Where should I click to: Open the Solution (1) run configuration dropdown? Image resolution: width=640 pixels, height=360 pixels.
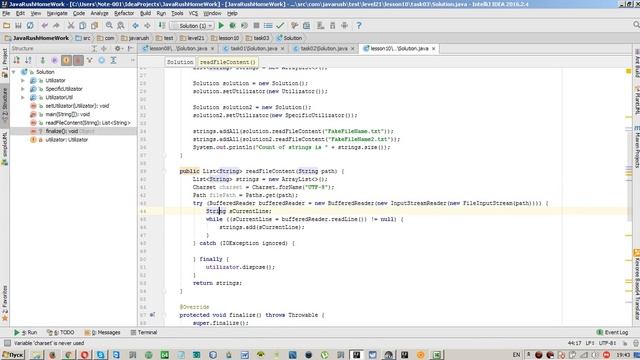191,26
